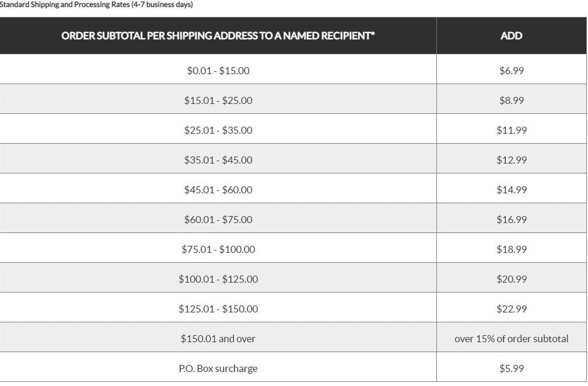Select the '$45.01 - $60.00' subtotal cell
This screenshot has width=588, height=386.
pyautogui.click(x=218, y=190)
